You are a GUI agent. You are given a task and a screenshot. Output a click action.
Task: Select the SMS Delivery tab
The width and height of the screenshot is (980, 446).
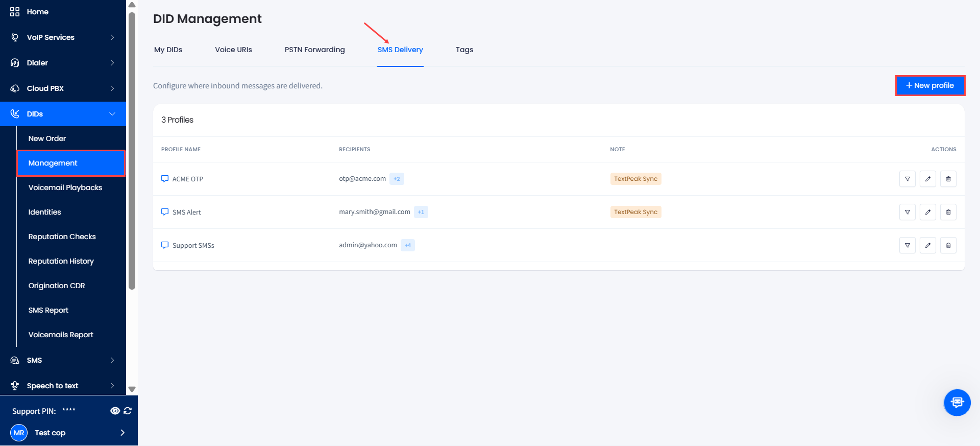click(400, 50)
